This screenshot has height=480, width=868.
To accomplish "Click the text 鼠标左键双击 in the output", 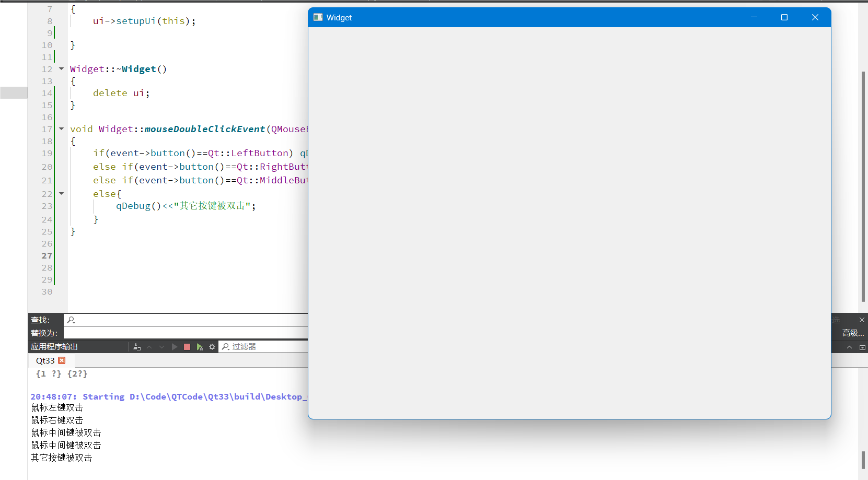I will coord(57,408).
